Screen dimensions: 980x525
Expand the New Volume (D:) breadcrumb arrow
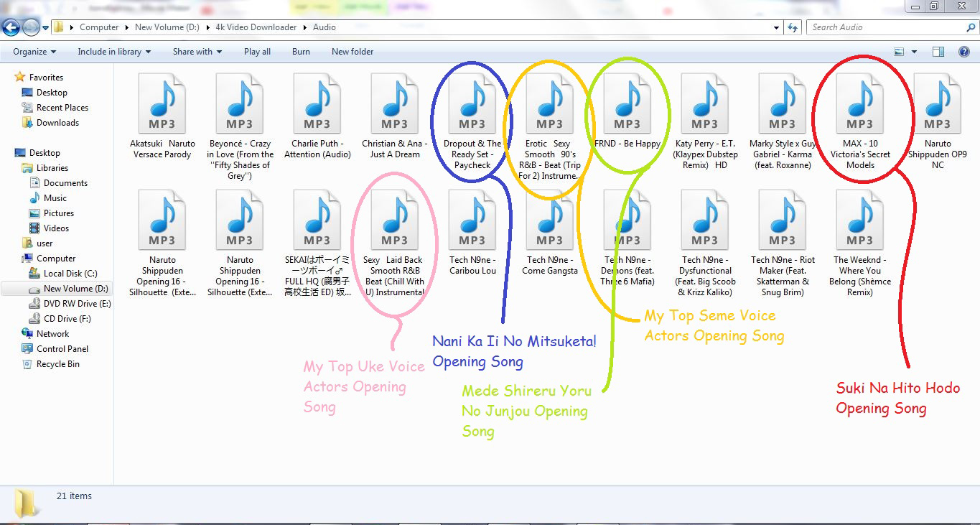208,27
